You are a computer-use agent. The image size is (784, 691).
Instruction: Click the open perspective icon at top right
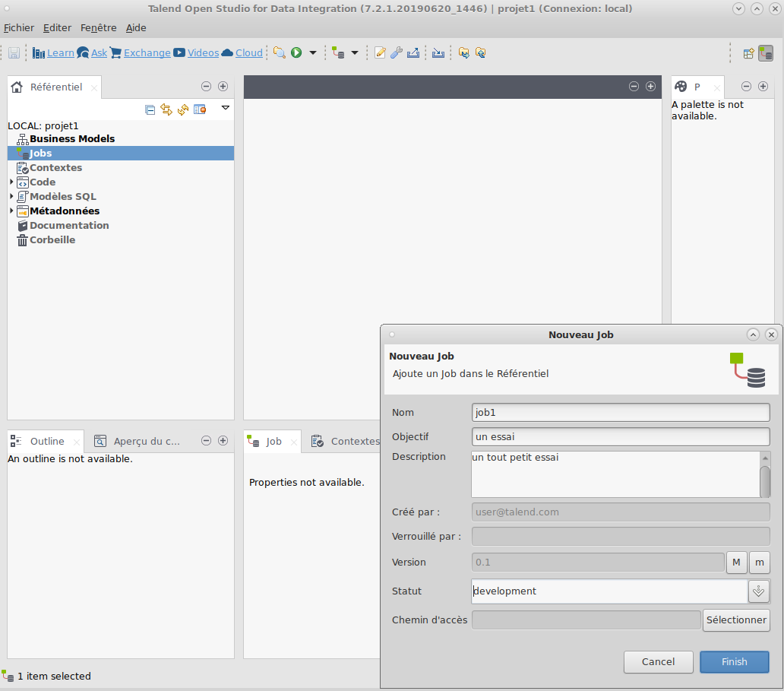pos(748,53)
